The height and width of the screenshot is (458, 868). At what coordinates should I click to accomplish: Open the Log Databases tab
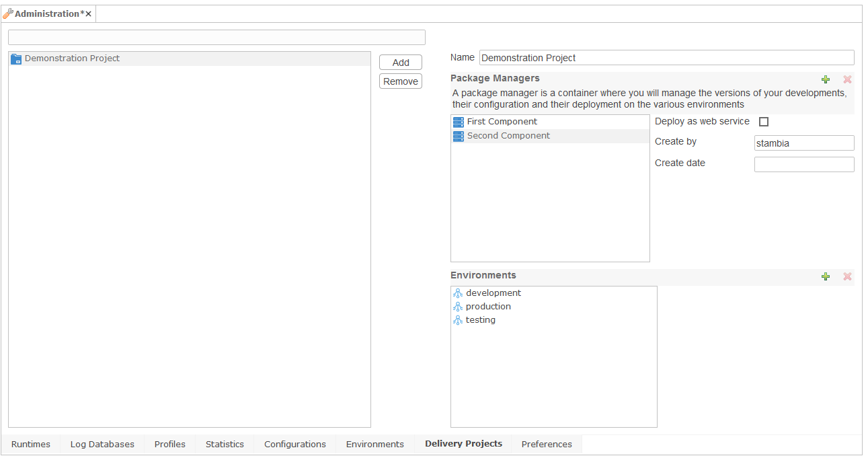102,444
